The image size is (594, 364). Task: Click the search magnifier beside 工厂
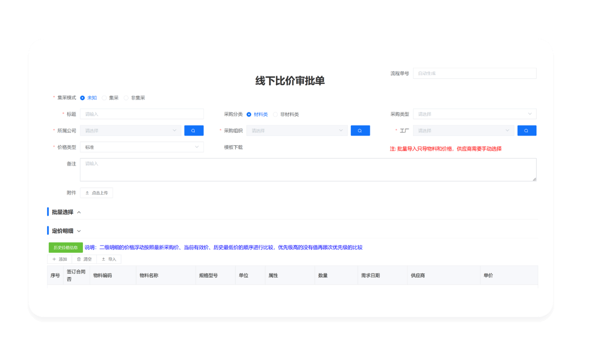pyautogui.click(x=527, y=130)
